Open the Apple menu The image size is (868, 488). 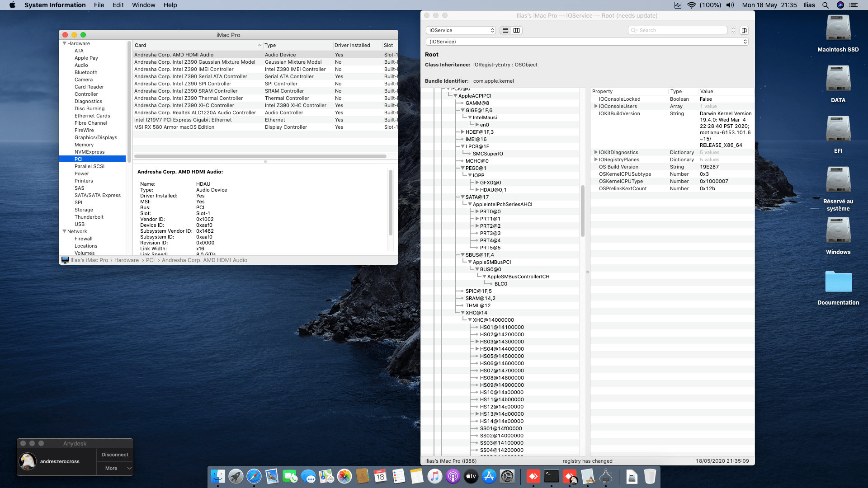click(12, 5)
